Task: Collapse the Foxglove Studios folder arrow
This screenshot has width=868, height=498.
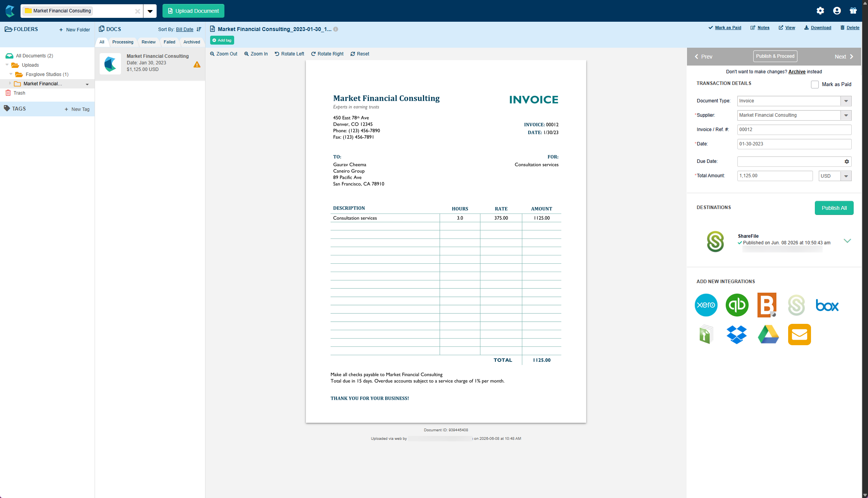Action: pyautogui.click(x=11, y=74)
